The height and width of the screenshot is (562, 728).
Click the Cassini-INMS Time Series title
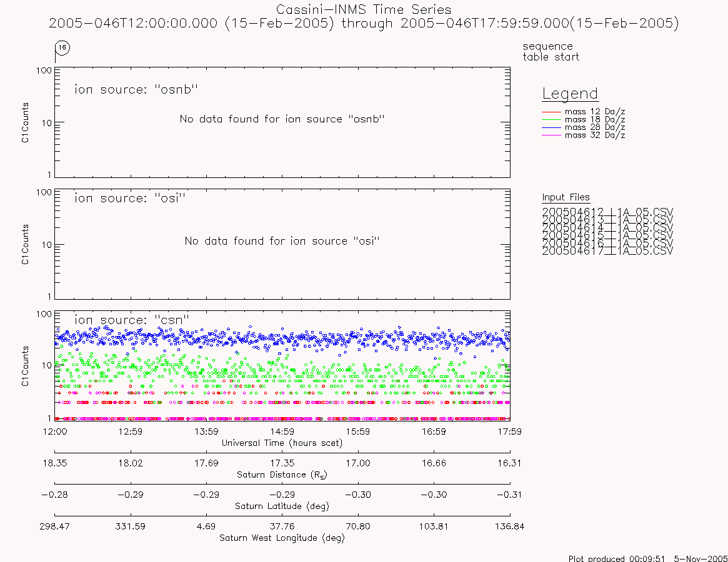point(364,9)
